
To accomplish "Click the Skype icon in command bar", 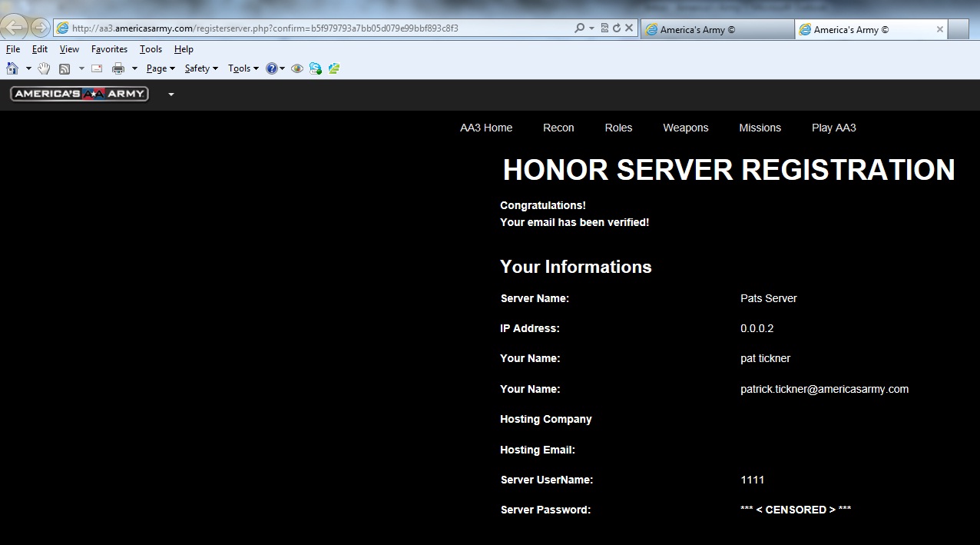I will tap(316, 68).
